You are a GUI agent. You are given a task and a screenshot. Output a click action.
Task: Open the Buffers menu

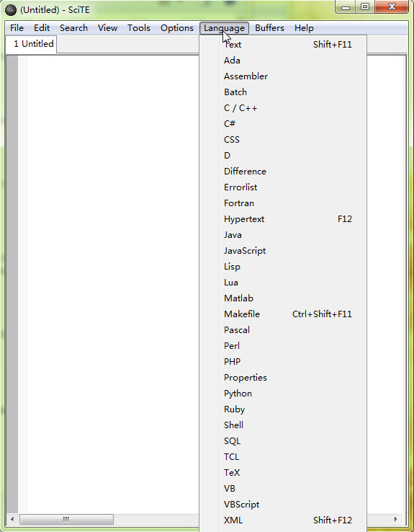[269, 28]
